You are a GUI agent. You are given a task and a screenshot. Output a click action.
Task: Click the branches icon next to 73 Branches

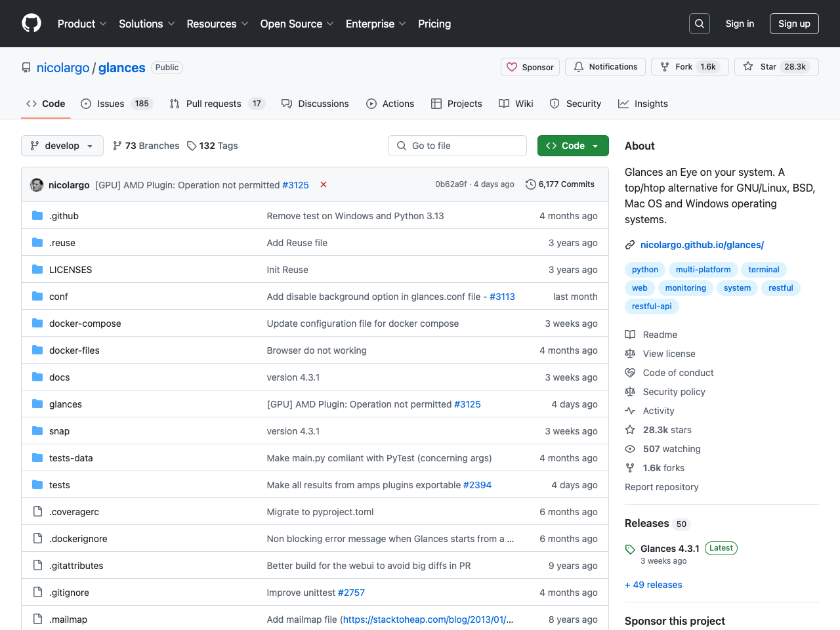(117, 146)
